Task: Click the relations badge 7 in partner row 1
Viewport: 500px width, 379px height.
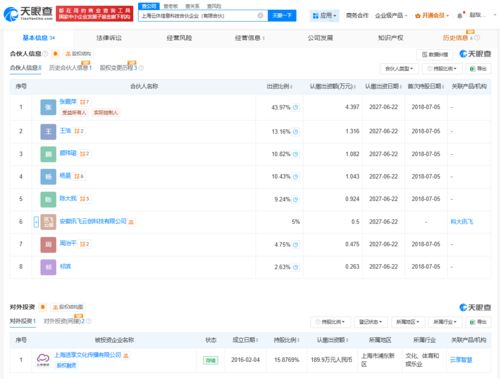Action: [x=84, y=102]
